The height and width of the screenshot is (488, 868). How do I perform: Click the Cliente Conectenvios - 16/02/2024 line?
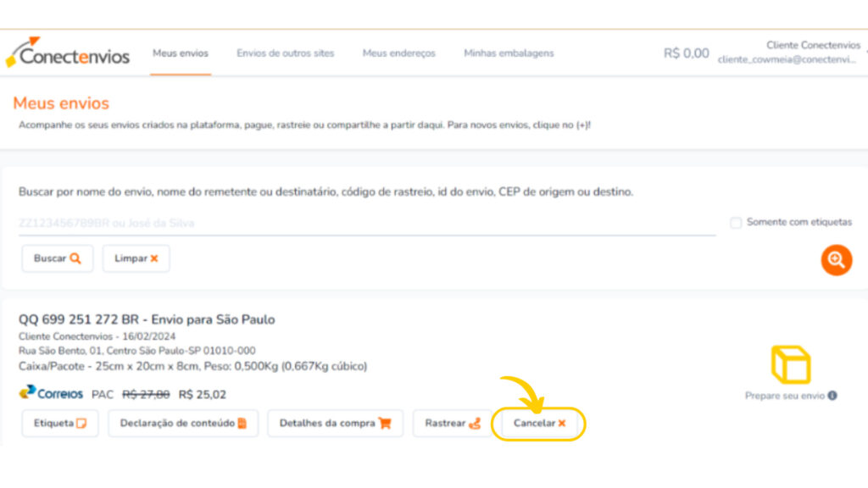point(97,336)
